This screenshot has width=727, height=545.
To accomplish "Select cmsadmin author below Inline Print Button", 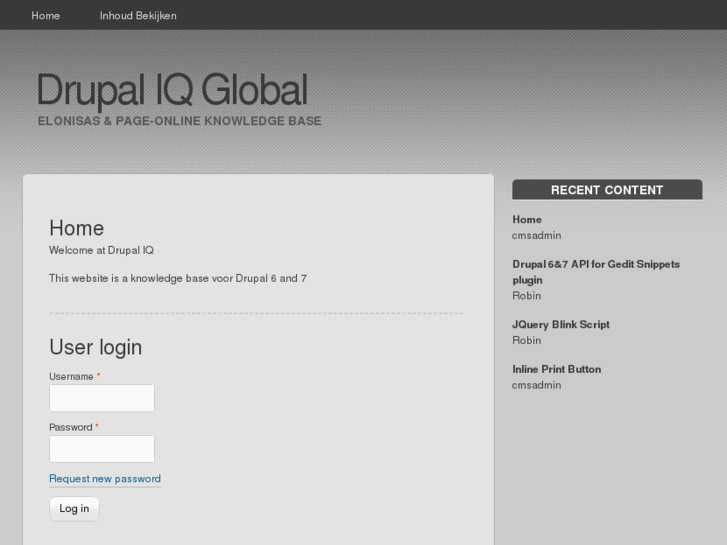I will [536, 386].
